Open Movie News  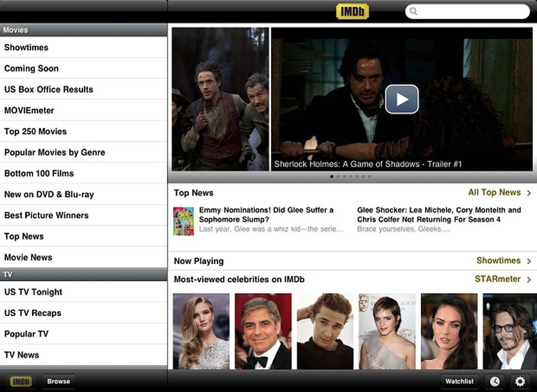click(83, 257)
